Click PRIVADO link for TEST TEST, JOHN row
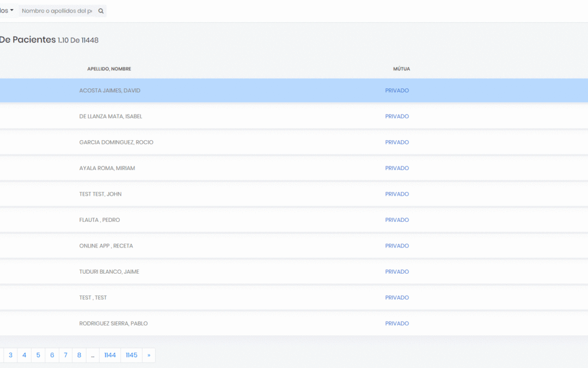Viewport: 588px width, 368px height. (x=397, y=194)
